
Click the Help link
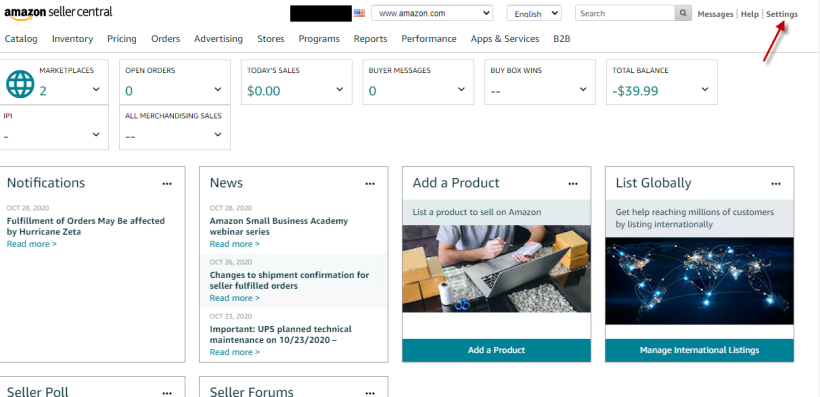tap(749, 14)
